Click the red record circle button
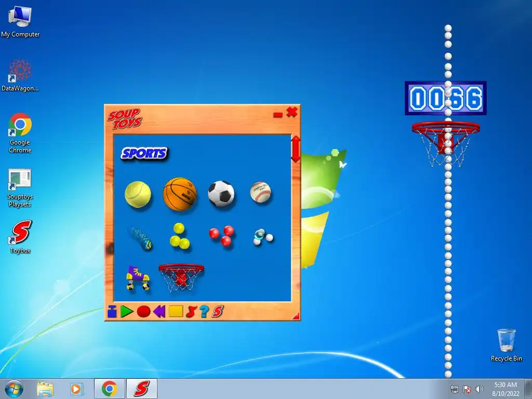532x399 pixels. tap(143, 312)
